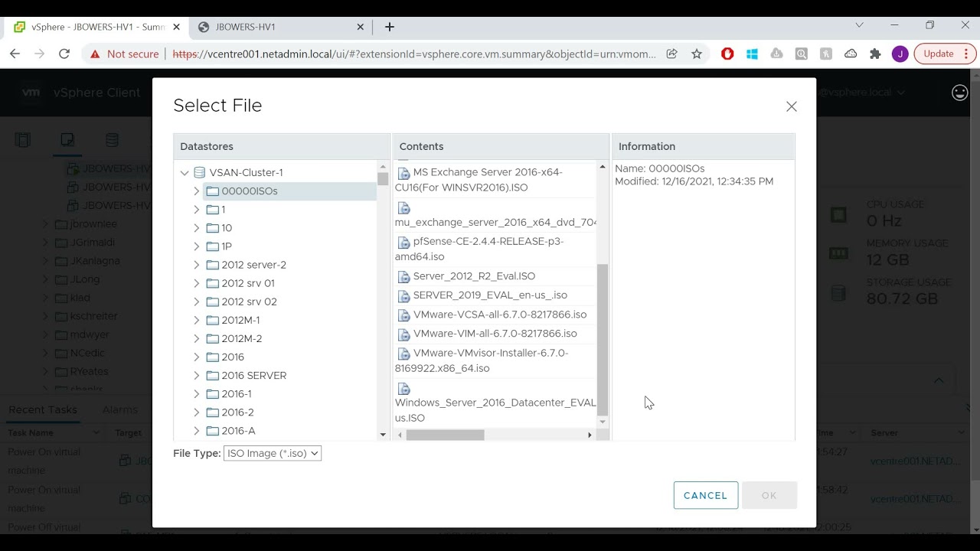The height and width of the screenshot is (551, 980).
Task: Select the mu_exchange_server_2016 ISO file icon
Action: 403,208
